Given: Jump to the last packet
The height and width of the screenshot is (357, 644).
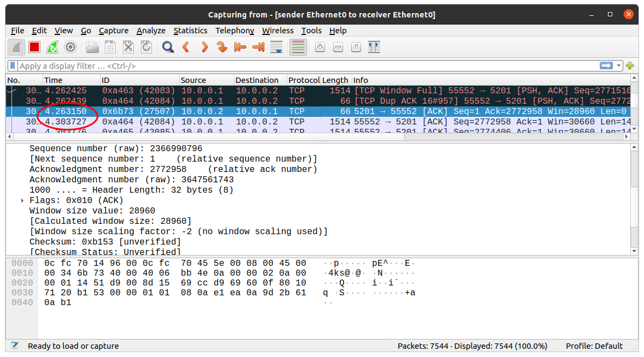Looking at the screenshot, I should coord(258,47).
